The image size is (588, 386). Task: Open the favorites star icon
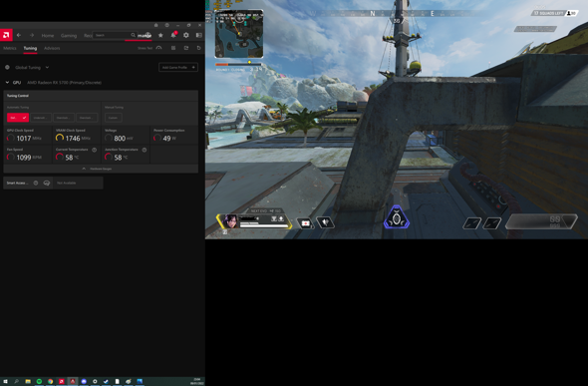pos(160,35)
